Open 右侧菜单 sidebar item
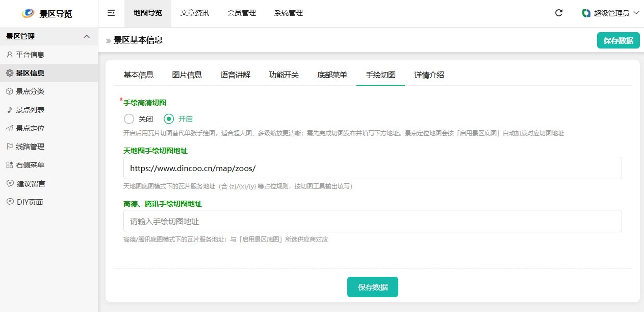This screenshot has height=312, width=644. (49, 165)
